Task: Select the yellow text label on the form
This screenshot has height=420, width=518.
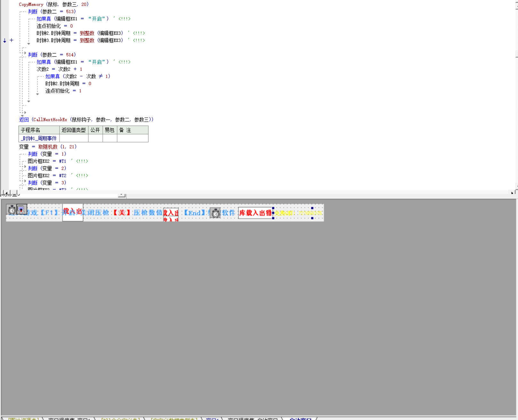Action: click(x=298, y=213)
